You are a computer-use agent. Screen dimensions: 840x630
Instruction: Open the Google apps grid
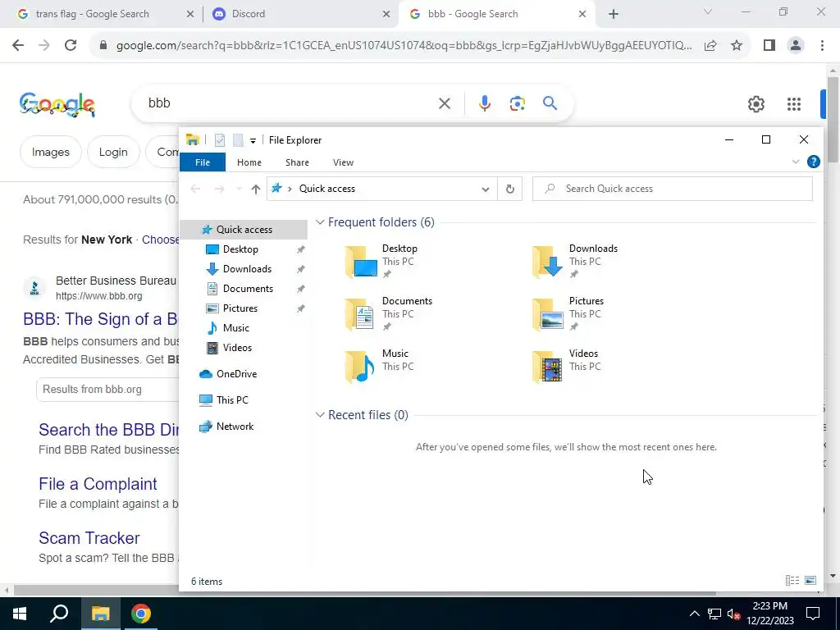pyautogui.click(x=794, y=104)
